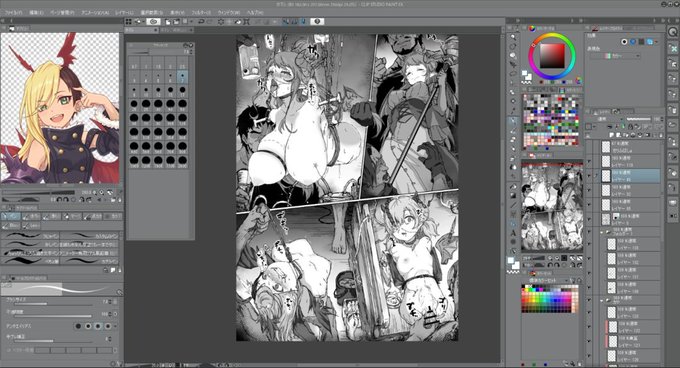680x368 pixels.
Task: Open the effect options arrow in Layer Property
Action: (x=658, y=42)
